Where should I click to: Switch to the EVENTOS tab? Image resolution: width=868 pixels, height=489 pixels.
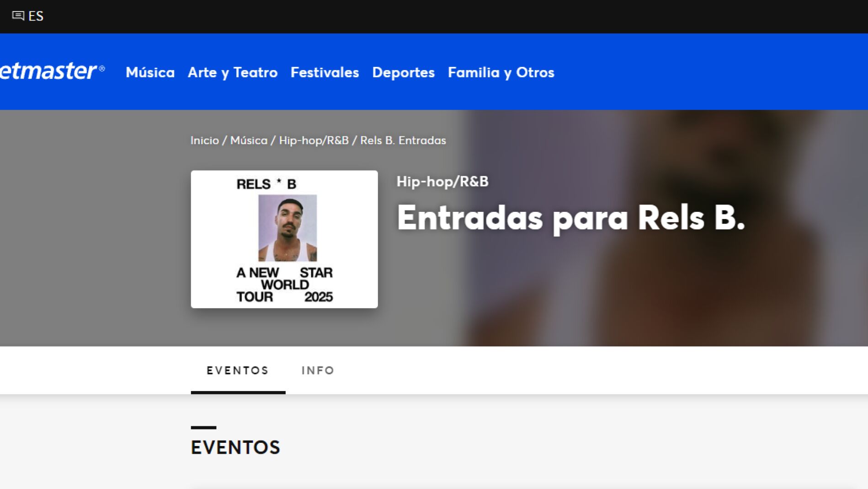pyautogui.click(x=238, y=371)
